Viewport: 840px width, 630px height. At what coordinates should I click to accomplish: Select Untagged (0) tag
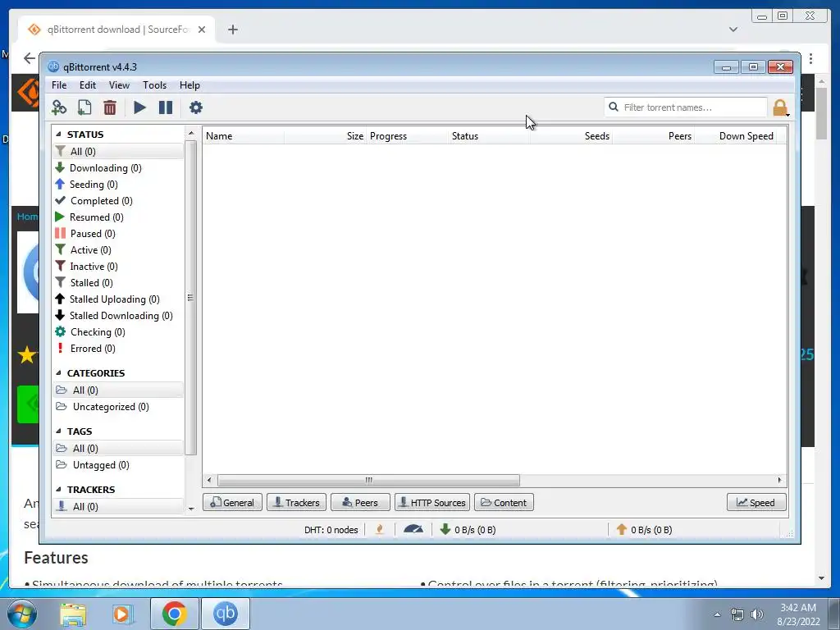coord(118,465)
